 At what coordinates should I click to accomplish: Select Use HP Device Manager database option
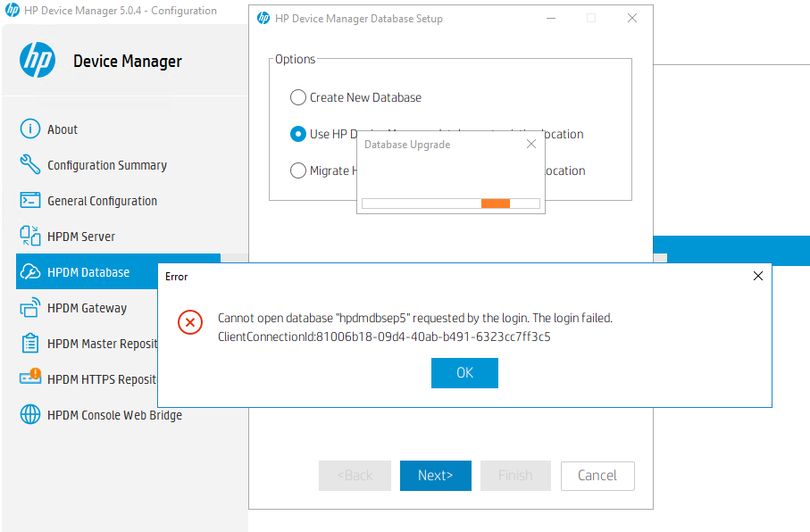297,134
